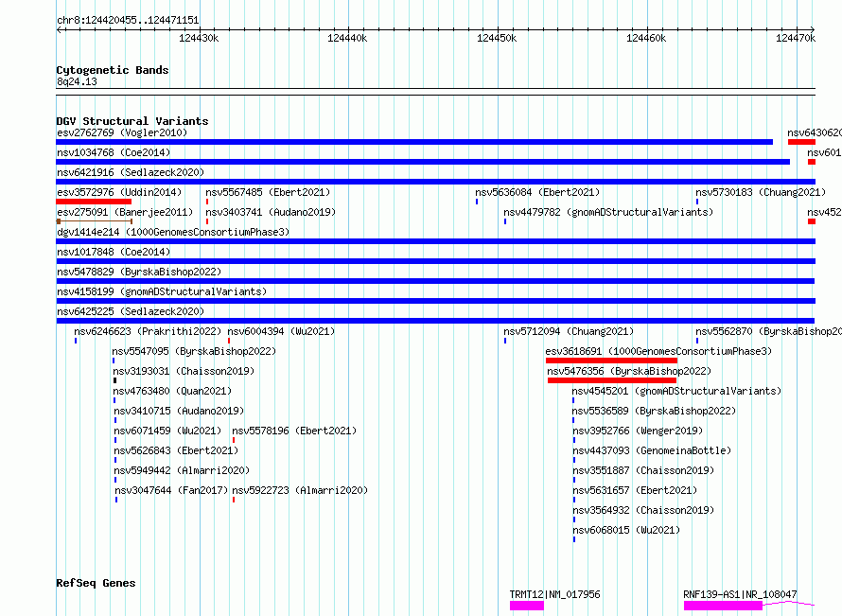The image size is (842, 616).
Task: Open variant nsv4437093 (GenomeinaBottle)
Action: [652, 450]
